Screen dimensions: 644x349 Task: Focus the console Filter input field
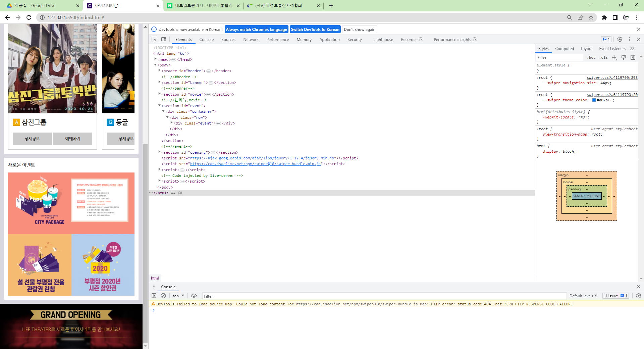[384, 296]
